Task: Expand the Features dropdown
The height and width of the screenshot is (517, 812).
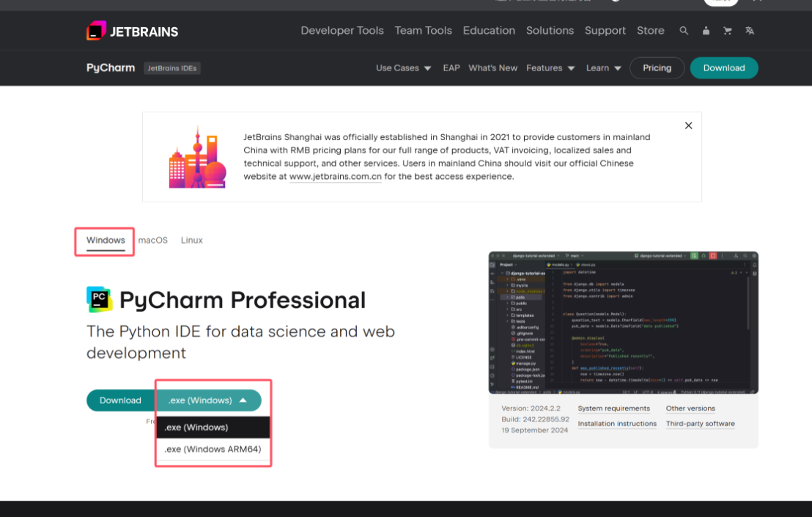Action: [550, 68]
